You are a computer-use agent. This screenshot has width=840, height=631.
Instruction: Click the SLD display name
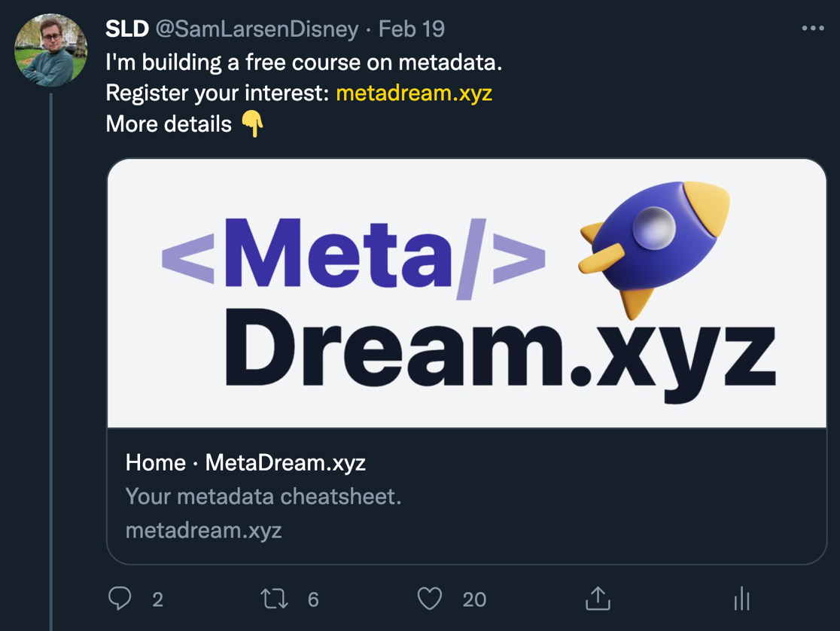click(x=126, y=29)
